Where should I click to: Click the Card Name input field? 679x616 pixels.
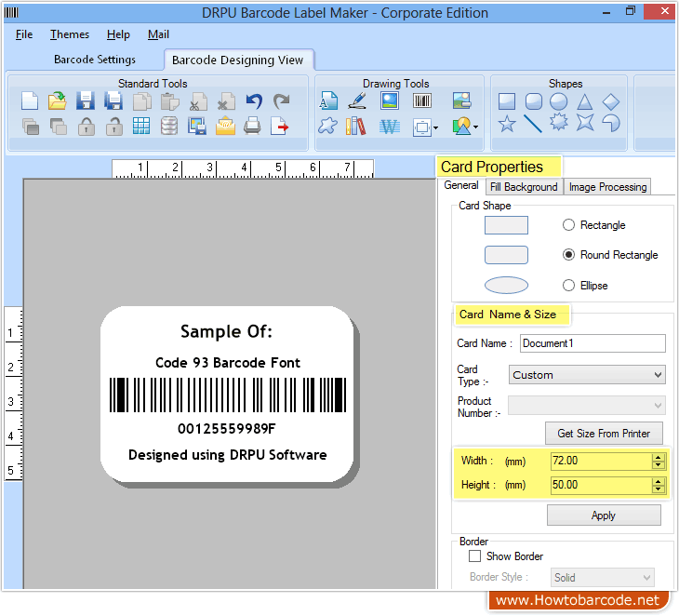pos(592,343)
